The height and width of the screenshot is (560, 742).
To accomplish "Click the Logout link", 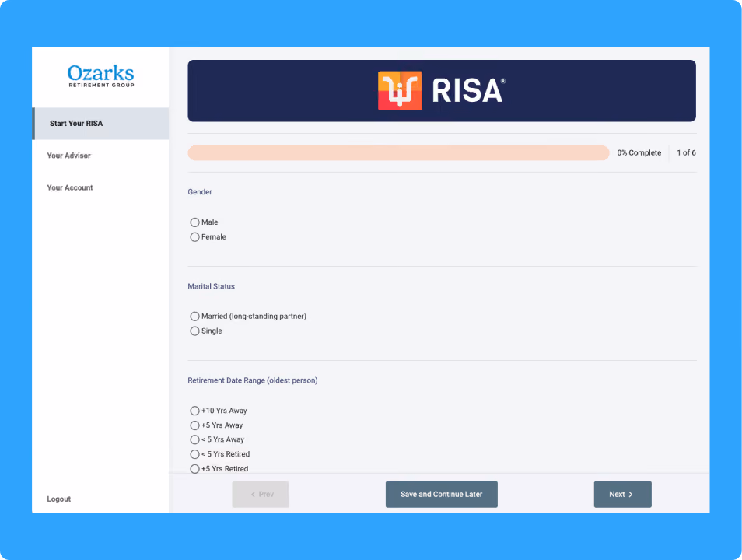I will point(58,499).
